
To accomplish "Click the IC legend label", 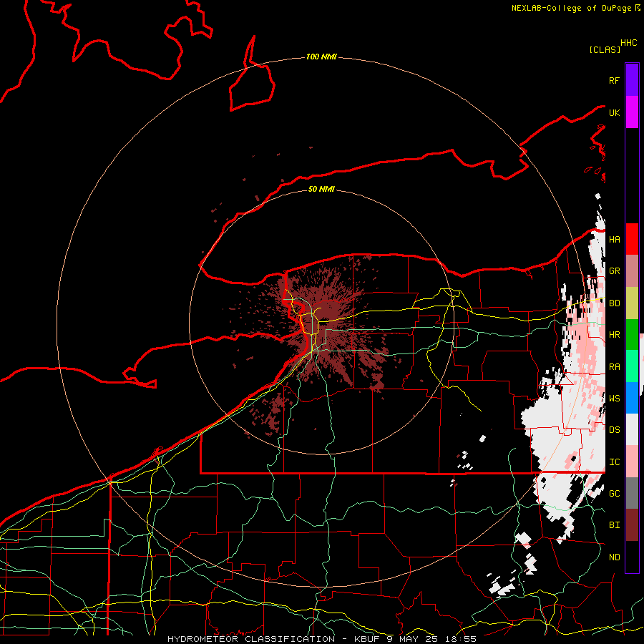I will click(615, 462).
